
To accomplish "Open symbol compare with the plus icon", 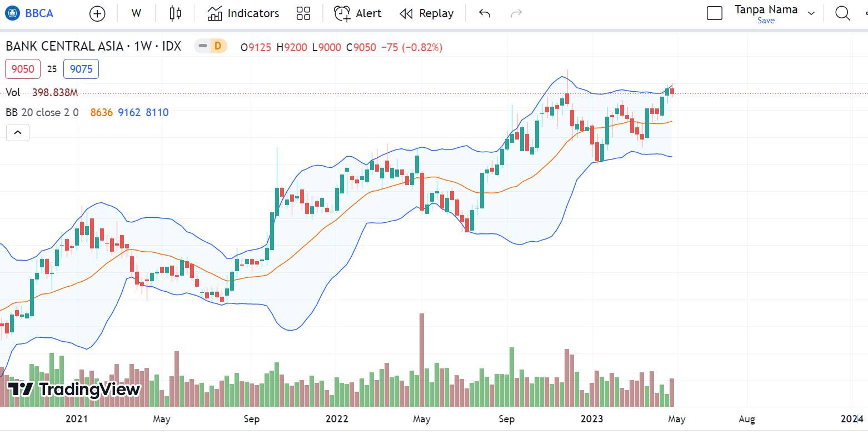I will (x=97, y=13).
